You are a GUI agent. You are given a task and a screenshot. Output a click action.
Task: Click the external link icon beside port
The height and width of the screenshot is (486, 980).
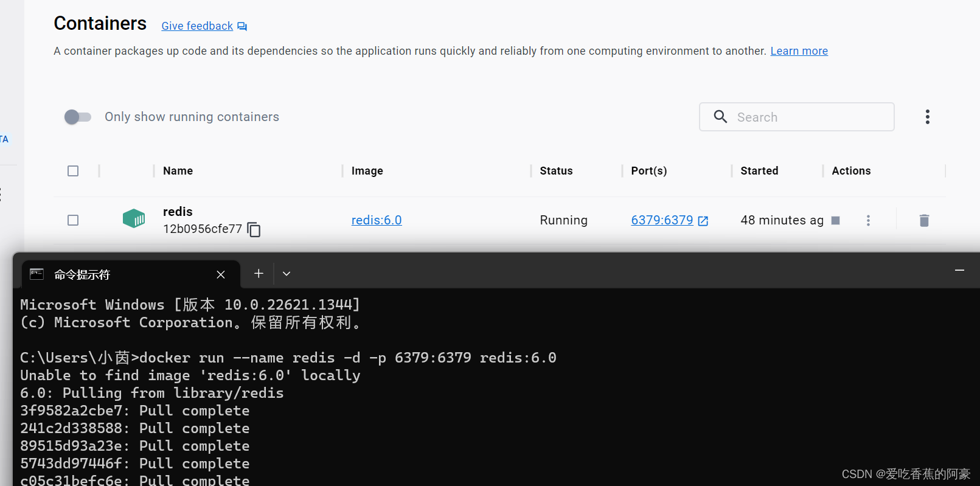[703, 221]
